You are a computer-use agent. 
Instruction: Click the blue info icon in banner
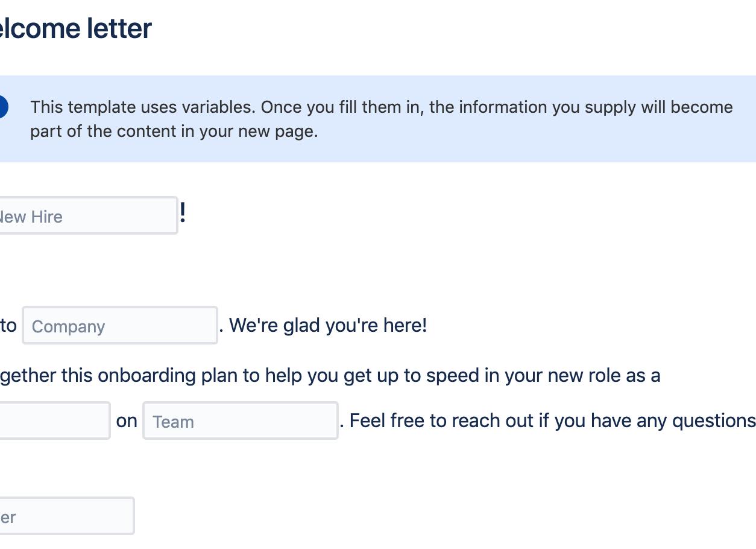point(2,107)
